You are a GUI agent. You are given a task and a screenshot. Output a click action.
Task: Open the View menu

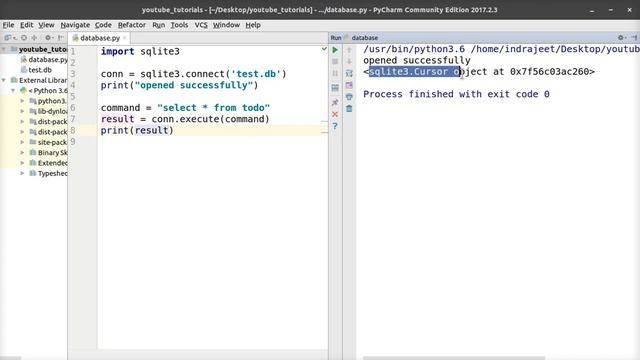pos(46,25)
